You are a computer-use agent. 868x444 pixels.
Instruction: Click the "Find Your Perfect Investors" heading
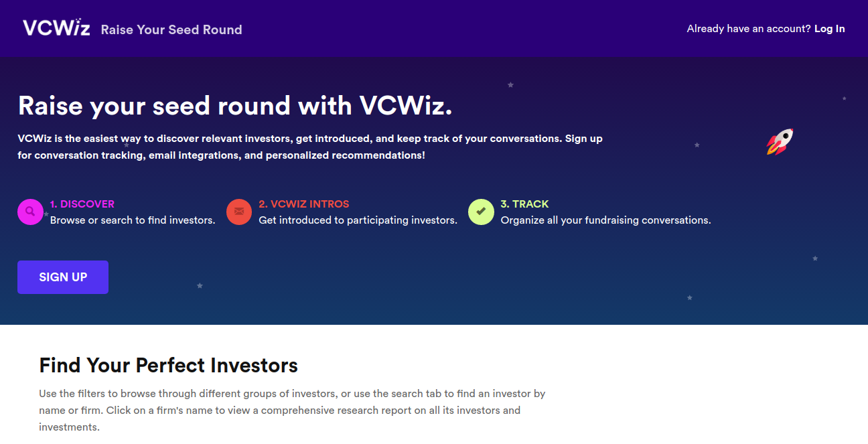168,366
